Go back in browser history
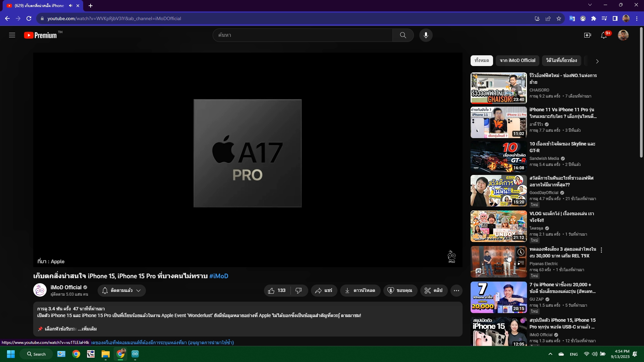The height and width of the screenshot is (362, 644). click(7, 18)
